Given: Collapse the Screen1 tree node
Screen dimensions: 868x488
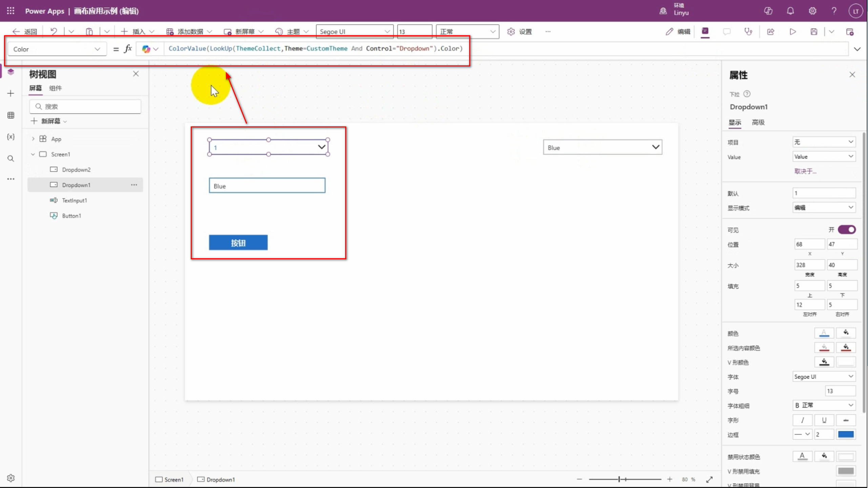Looking at the screenshot, I should (33, 154).
